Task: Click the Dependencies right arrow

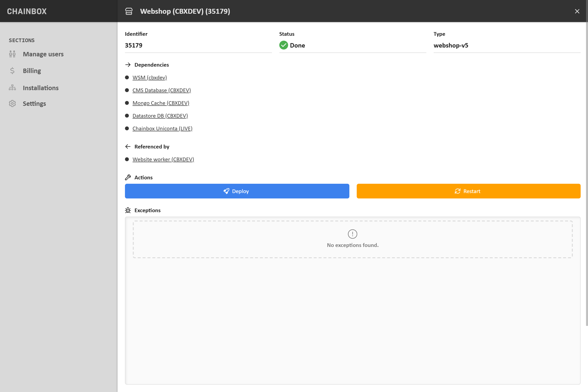Action: (128, 65)
